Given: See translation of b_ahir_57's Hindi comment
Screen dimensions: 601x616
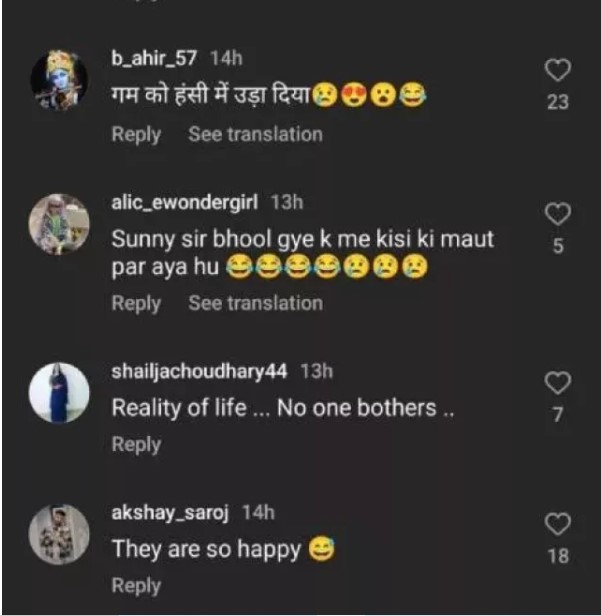Looking at the screenshot, I should coord(255,134).
